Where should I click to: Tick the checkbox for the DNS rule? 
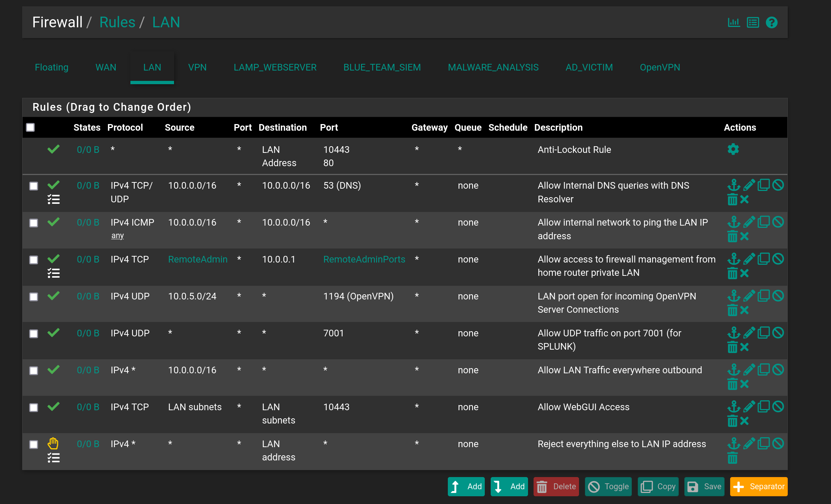point(34,186)
